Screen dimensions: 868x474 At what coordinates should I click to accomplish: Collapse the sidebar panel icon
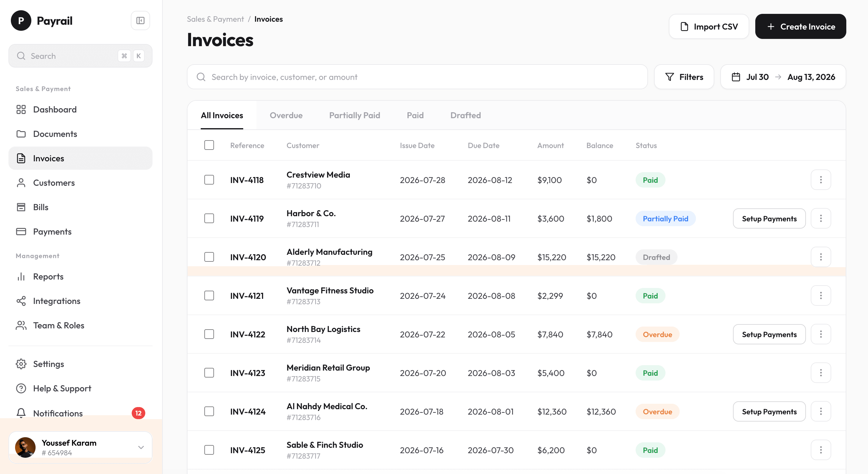click(x=140, y=21)
